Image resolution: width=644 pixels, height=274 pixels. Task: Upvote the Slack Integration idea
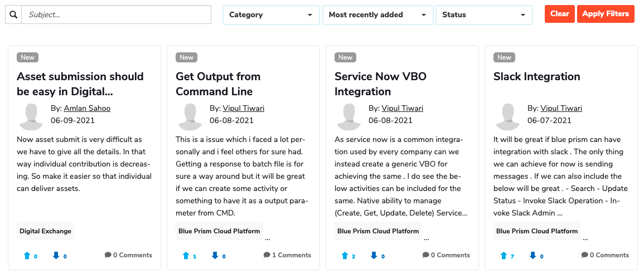[504, 256]
